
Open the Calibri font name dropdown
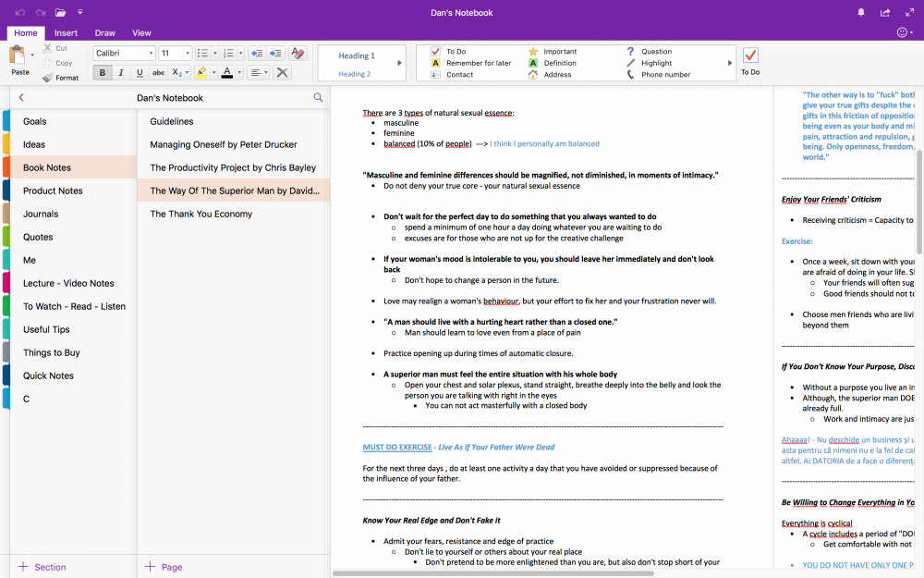pyautogui.click(x=124, y=54)
